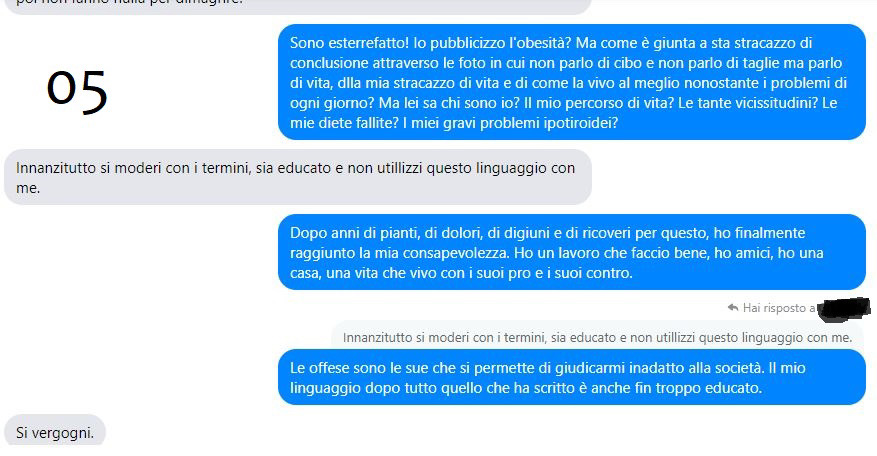Click the cut-off grey message bubble at top
877x456 pixels.
pos(298,5)
